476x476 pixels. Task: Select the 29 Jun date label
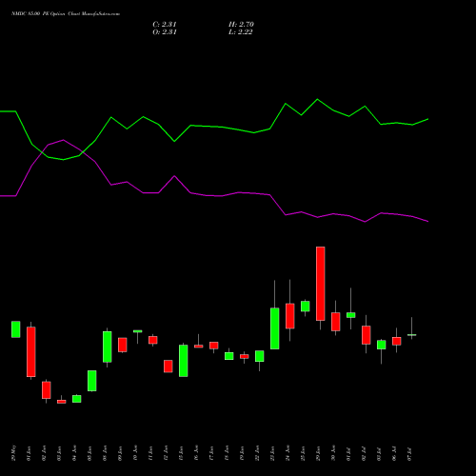[318, 453]
